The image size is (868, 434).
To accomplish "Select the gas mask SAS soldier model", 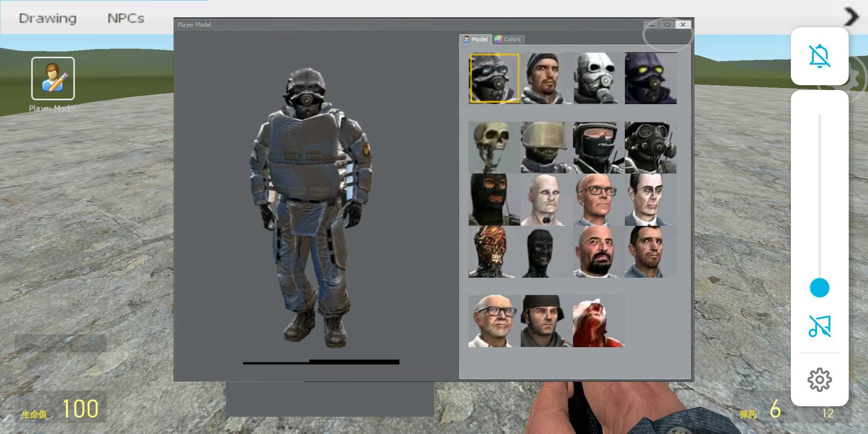I will tap(651, 147).
